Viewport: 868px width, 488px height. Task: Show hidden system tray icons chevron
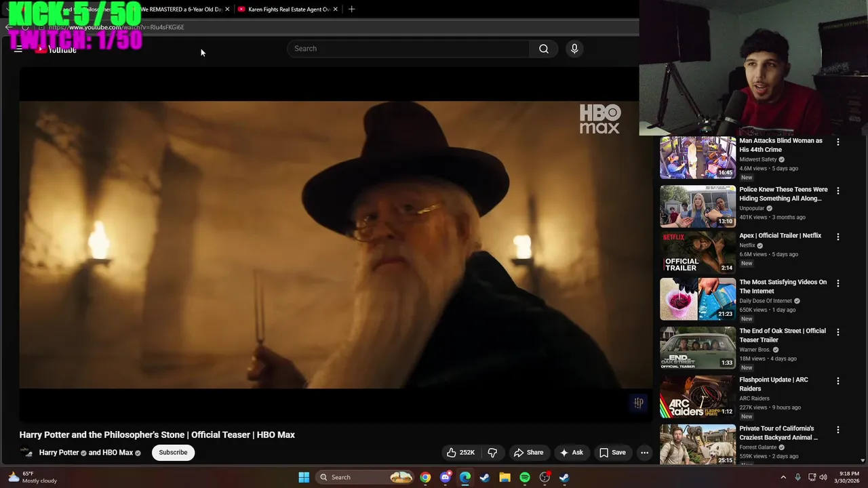pos(783,477)
